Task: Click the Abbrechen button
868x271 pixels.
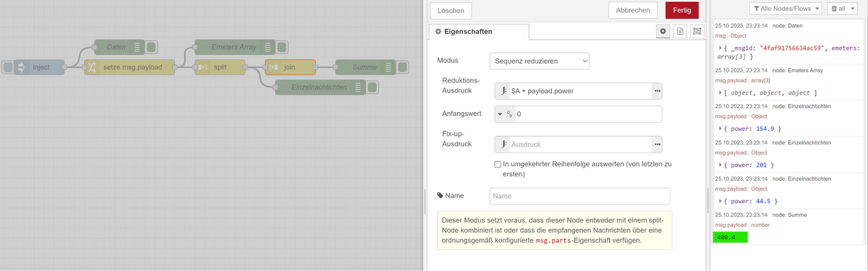Action: click(633, 10)
